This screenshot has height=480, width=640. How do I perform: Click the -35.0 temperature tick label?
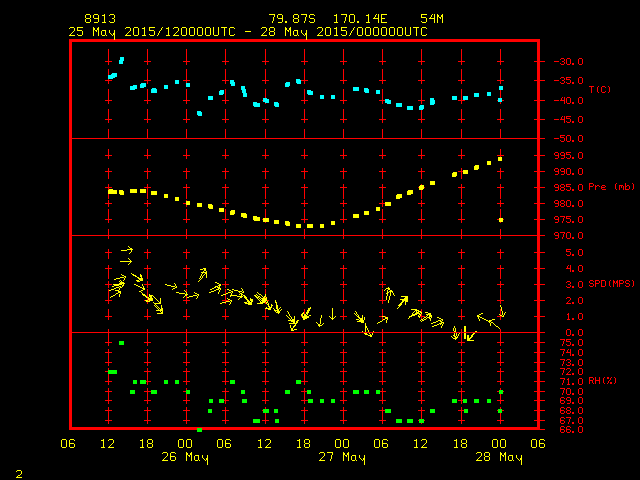coord(569,81)
